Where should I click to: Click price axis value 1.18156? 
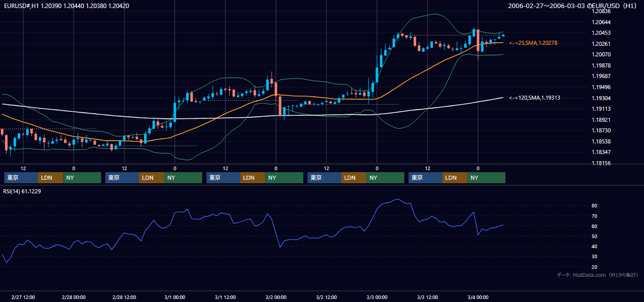(601, 163)
